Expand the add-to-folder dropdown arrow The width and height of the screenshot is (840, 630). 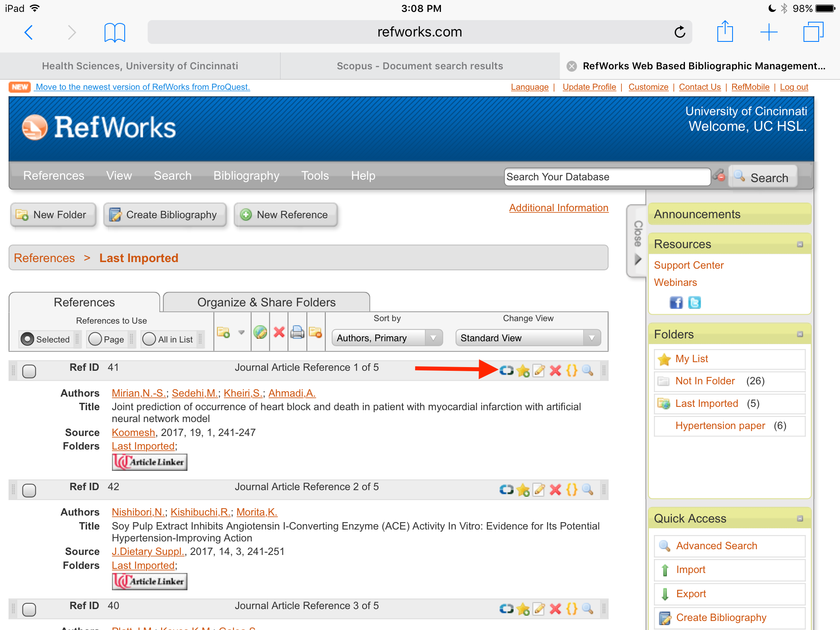coord(241,333)
